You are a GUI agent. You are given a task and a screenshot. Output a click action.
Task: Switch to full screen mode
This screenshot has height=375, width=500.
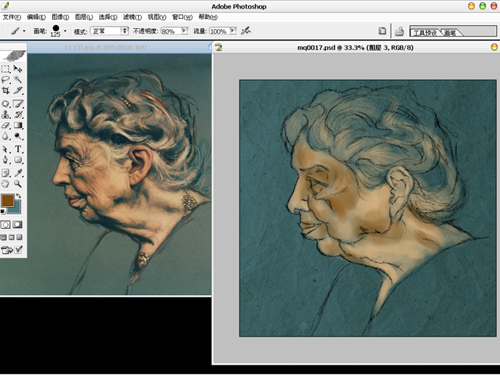click(x=19, y=237)
